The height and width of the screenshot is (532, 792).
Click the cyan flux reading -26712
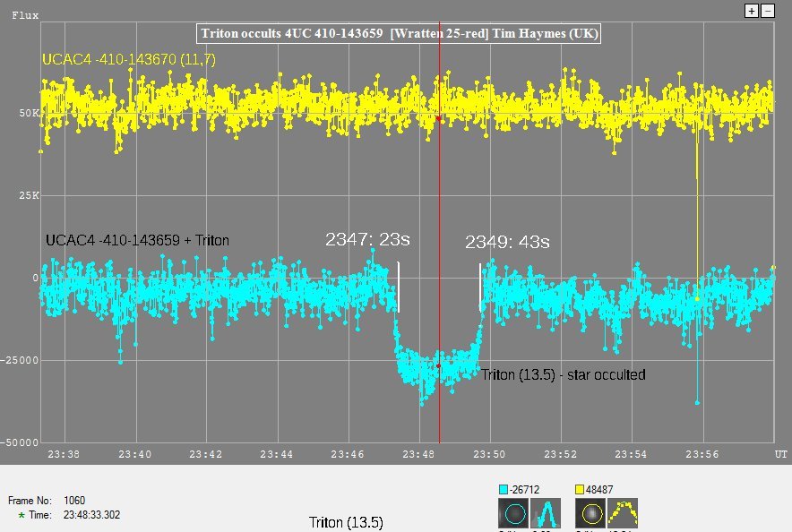(524, 490)
